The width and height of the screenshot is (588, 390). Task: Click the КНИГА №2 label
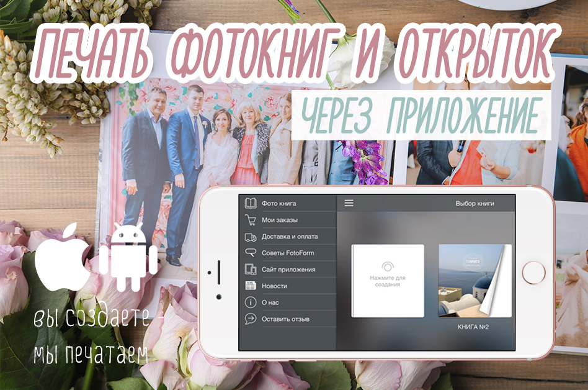click(x=473, y=327)
